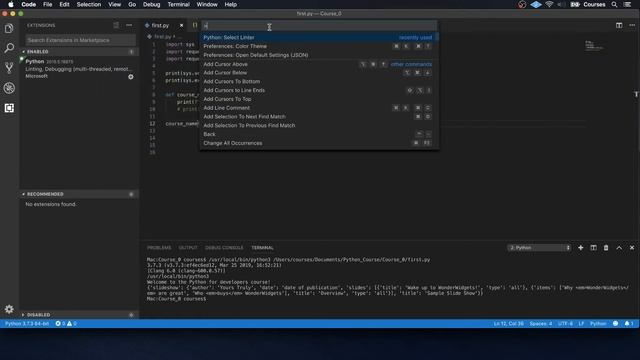640x360 pixels.
Task: Split the editor to the right
Action: [619, 25]
